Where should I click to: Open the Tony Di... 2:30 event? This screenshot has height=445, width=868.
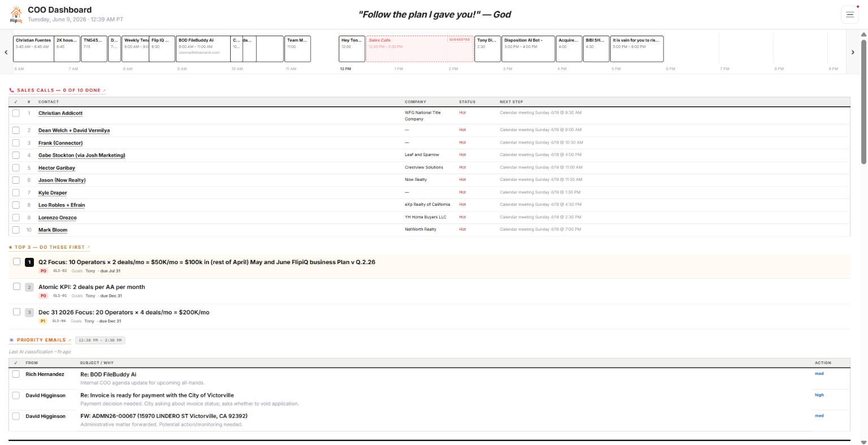click(488, 49)
